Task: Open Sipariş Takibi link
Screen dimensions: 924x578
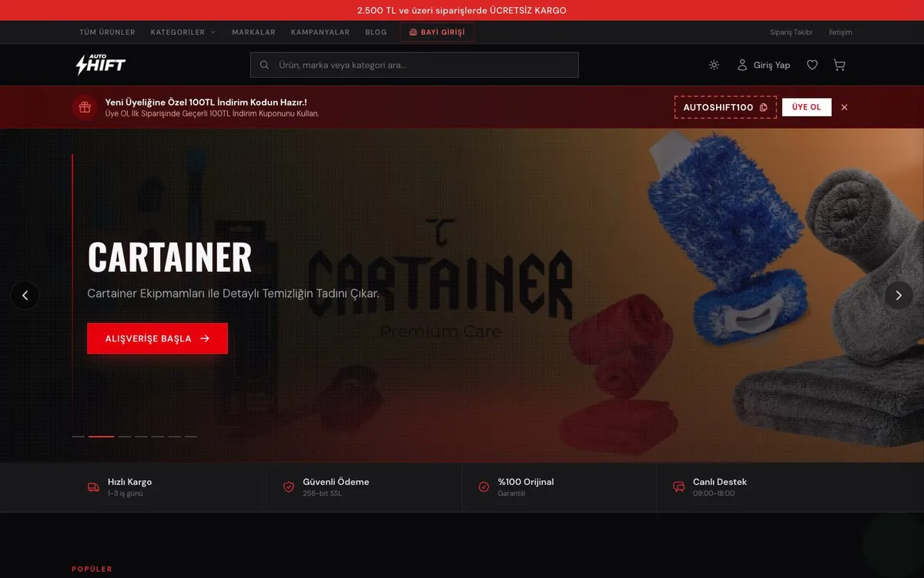Action: coord(792,32)
